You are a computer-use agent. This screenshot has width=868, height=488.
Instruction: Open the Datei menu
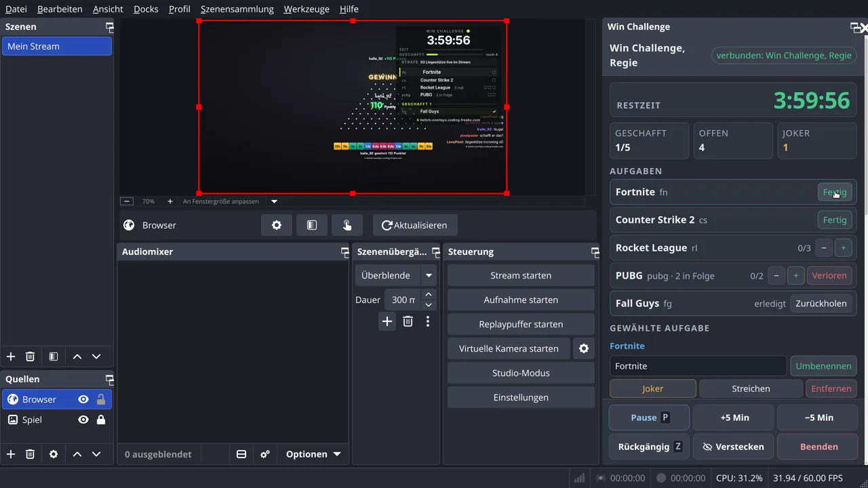click(16, 9)
